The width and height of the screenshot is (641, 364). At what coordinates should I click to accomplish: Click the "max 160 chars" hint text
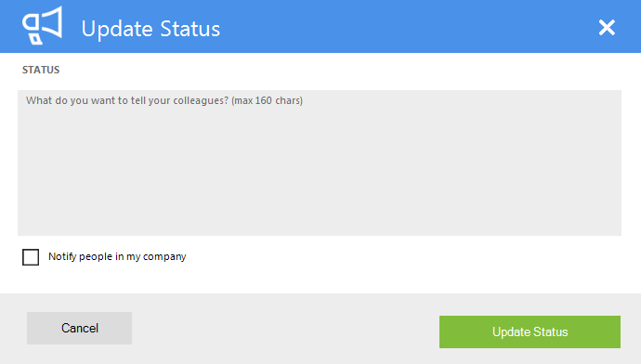pos(267,100)
